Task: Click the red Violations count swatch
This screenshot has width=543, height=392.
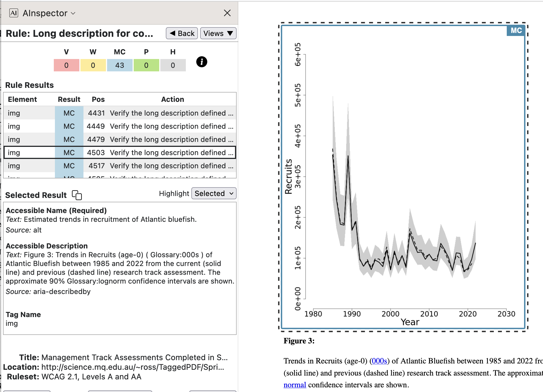Action: click(x=66, y=65)
